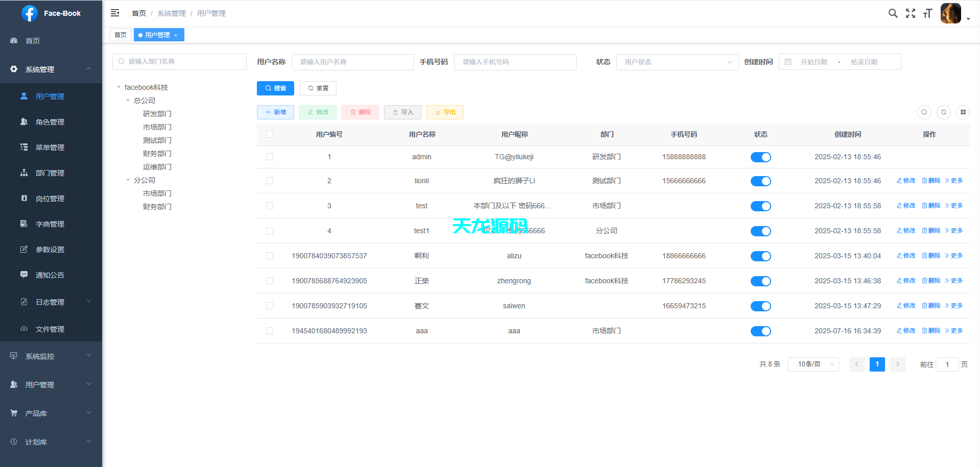980x467 pixels.
Task: Open the 用户状态 dropdown
Action: coord(677,62)
